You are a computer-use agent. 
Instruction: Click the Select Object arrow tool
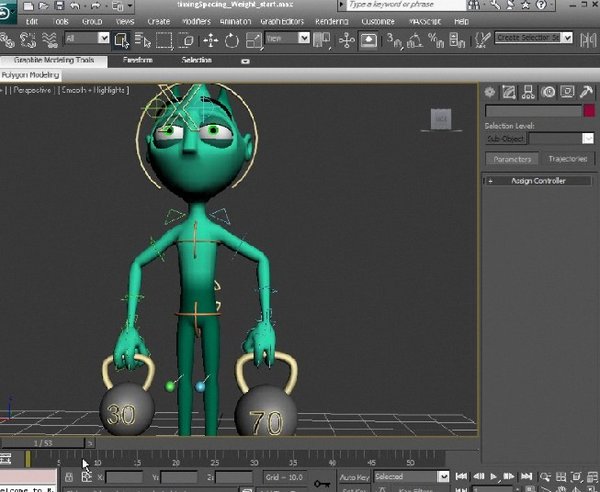[x=121, y=40]
